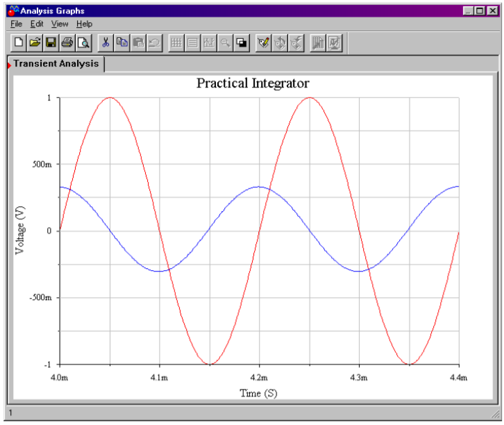Click the magnifier zoom restore icon

tap(225, 42)
